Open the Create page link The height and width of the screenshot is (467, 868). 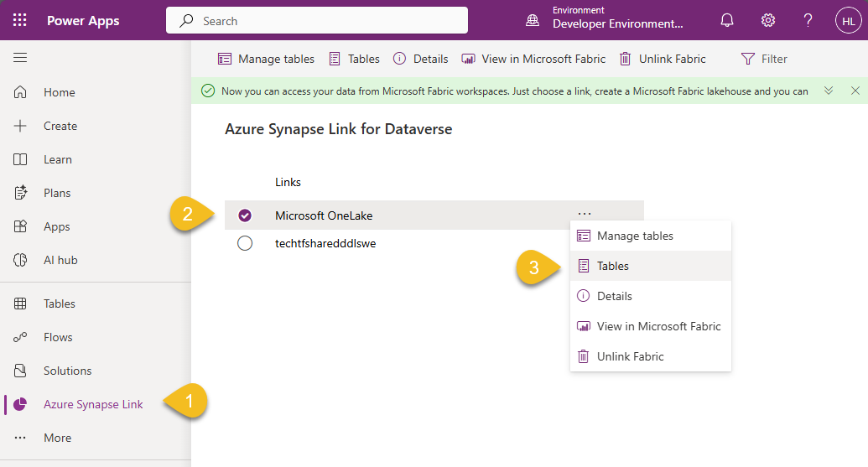[60, 126]
